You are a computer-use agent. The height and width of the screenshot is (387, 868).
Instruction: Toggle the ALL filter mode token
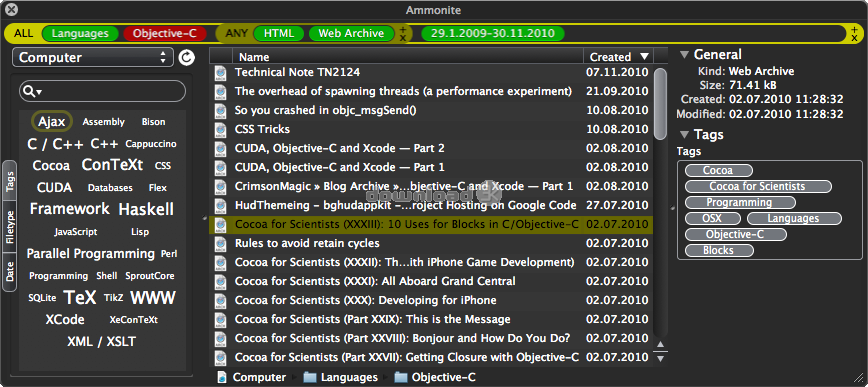(24, 33)
